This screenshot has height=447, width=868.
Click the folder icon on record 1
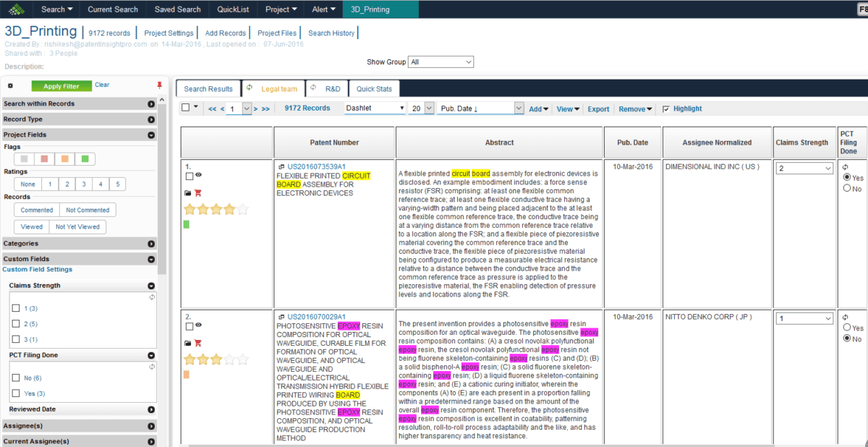pyautogui.click(x=188, y=193)
